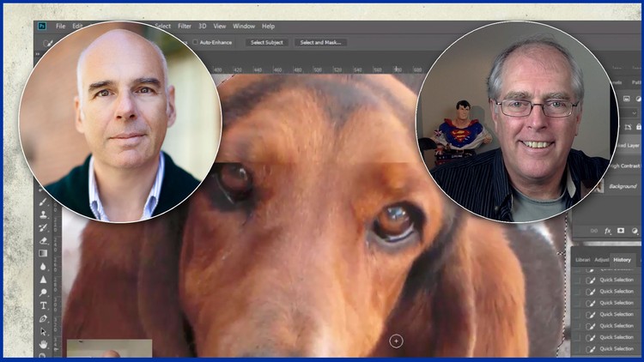Screen dimensions: 644x362
Task: Open the Help menu
Action: tap(268, 26)
